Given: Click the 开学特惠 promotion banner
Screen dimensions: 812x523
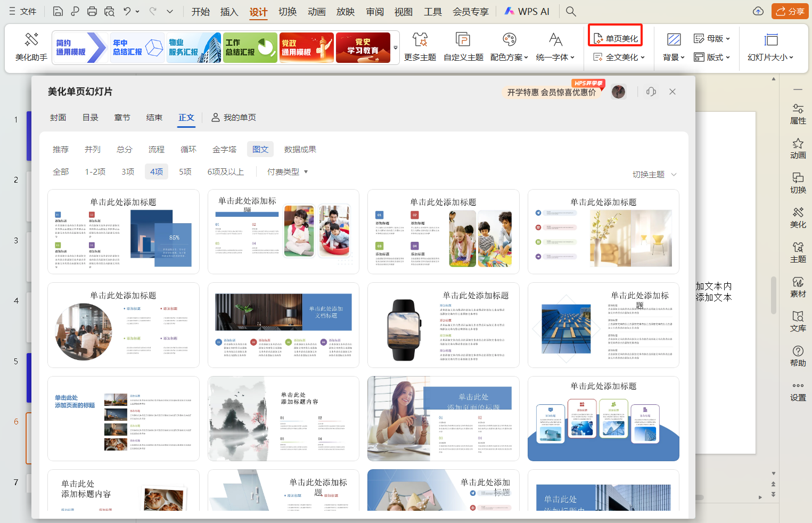Looking at the screenshot, I should [x=552, y=92].
